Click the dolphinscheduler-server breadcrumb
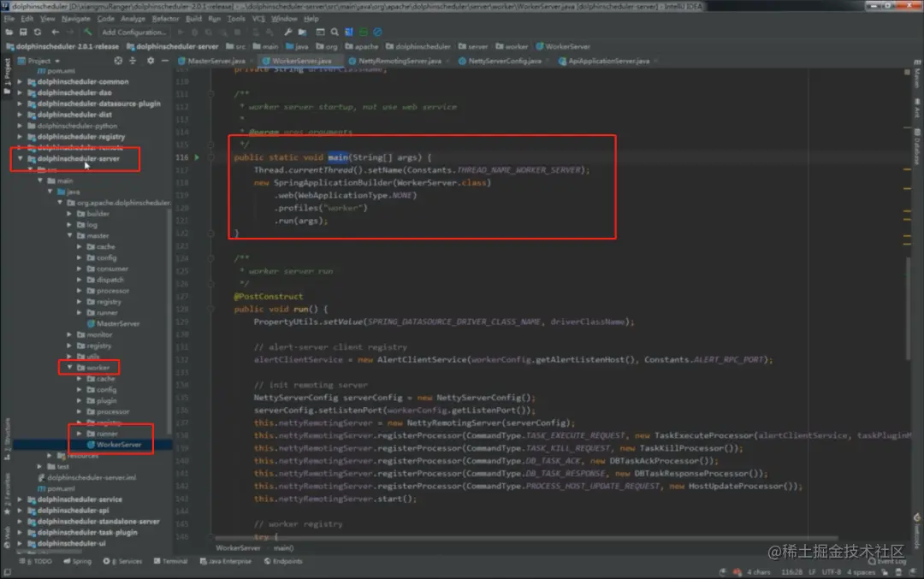924x579 pixels. point(172,46)
